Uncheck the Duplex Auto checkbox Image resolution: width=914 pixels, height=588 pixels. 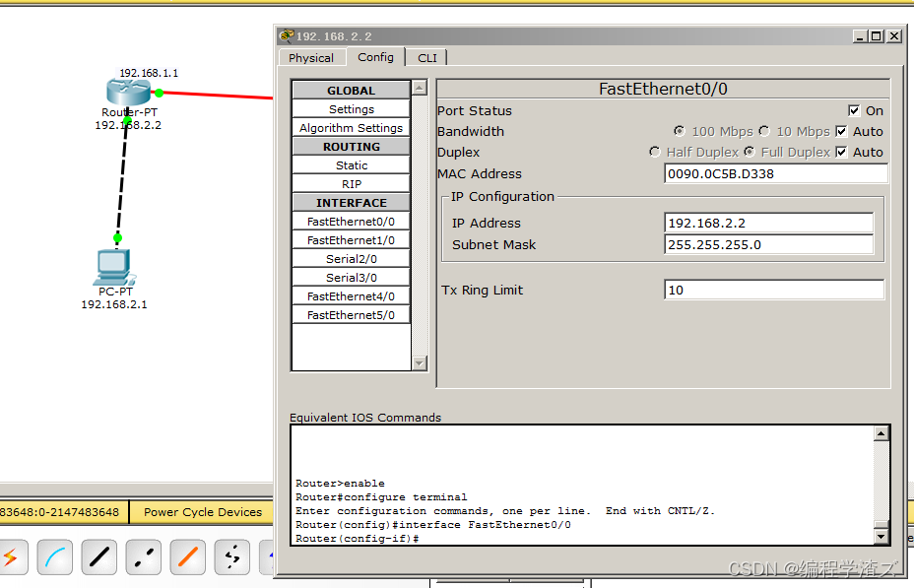point(842,153)
